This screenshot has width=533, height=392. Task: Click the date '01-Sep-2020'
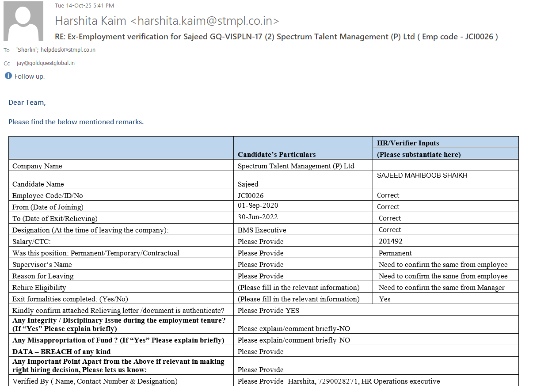(258, 206)
